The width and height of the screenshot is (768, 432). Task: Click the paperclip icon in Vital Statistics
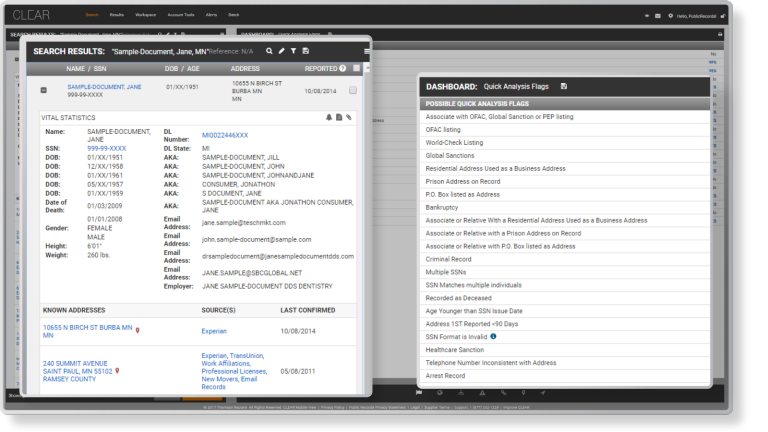coord(348,117)
